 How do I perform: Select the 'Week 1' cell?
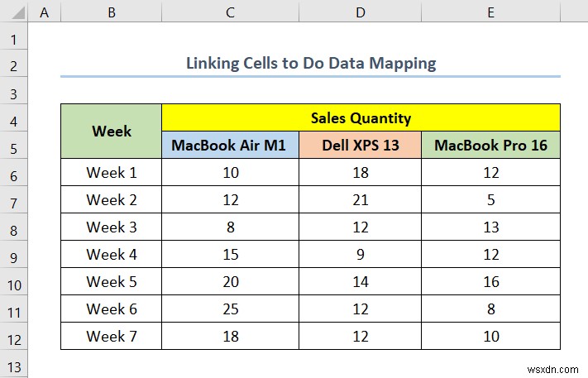tap(112, 173)
